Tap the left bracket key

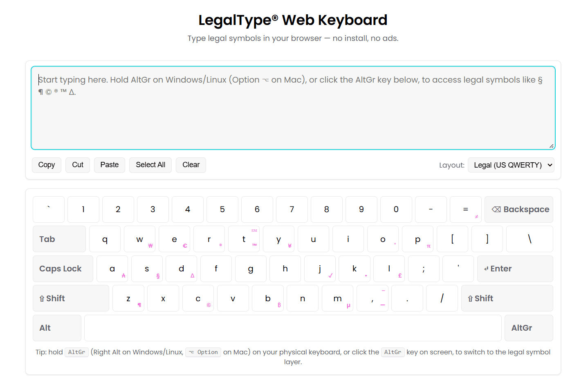pyautogui.click(x=452, y=239)
